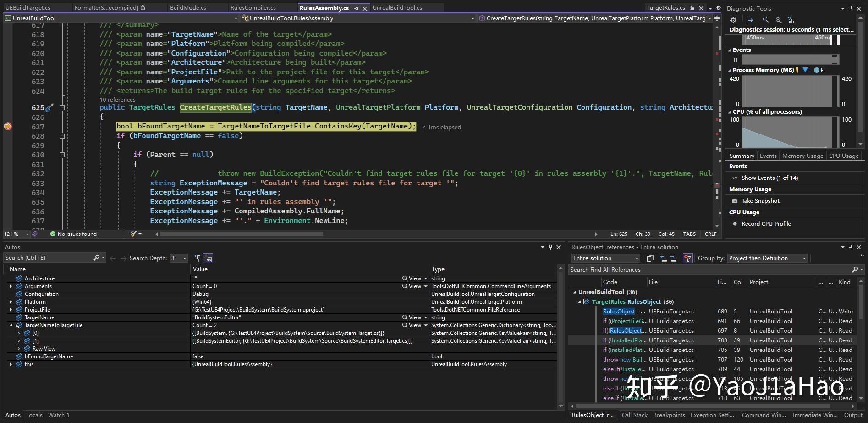Viewport: 868px width, 423px height.
Task: Zoom in on the diagnostics timeline
Action: [x=765, y=20]
